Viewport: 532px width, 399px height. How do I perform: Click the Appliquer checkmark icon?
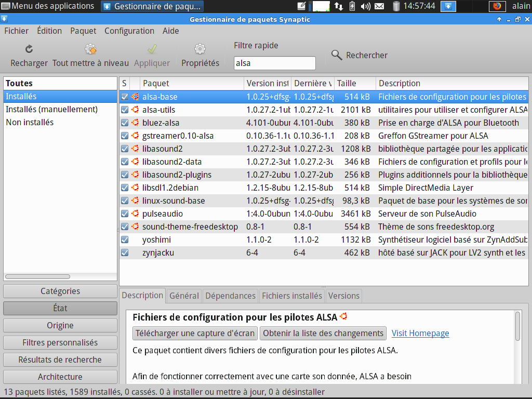[x=152, y=49]
